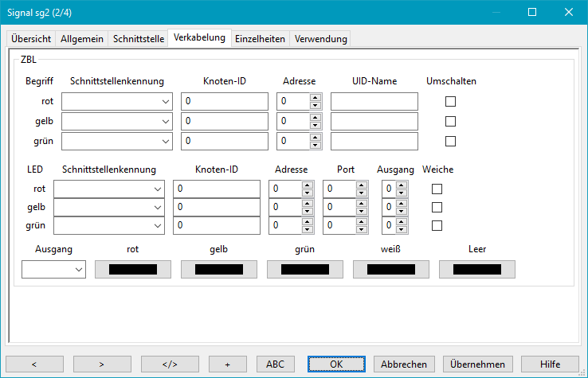The width and height of the screenshot is (588, 378).
Task: Click the '+' add button
Action: (227, 364)
